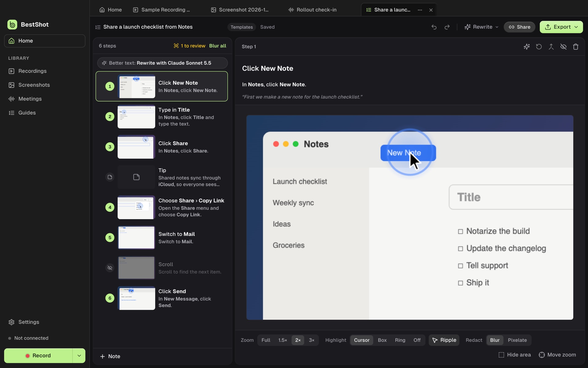Click 1 to review indicator
This screenshot has width=588, height=368.
click(x=190, y=46)
